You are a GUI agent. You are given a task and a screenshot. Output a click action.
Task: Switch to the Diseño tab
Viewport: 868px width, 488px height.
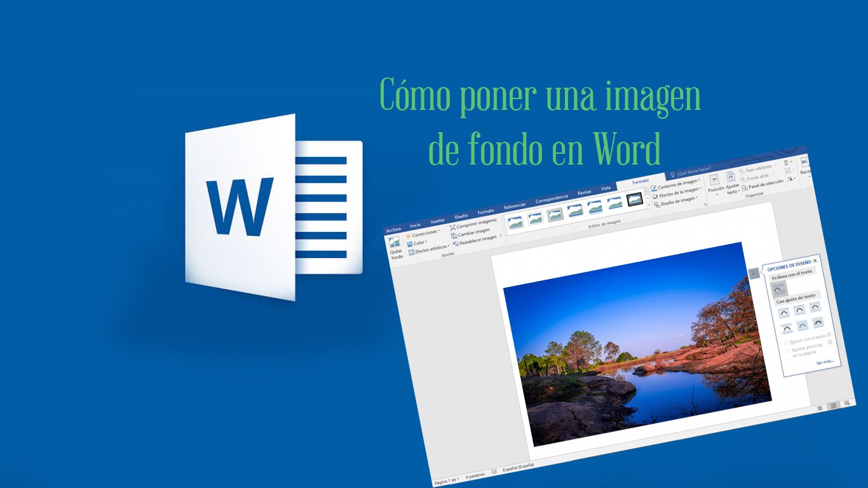click(x=461, y=216)
